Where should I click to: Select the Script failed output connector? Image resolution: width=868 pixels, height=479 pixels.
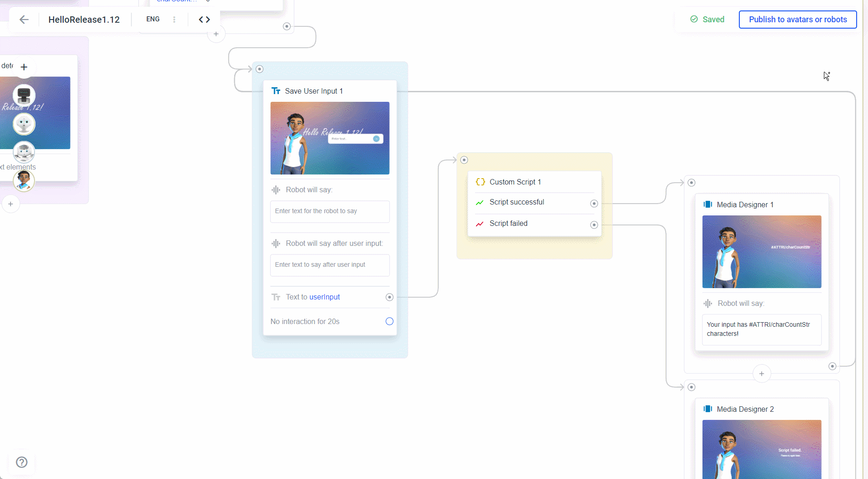point(594,225)
